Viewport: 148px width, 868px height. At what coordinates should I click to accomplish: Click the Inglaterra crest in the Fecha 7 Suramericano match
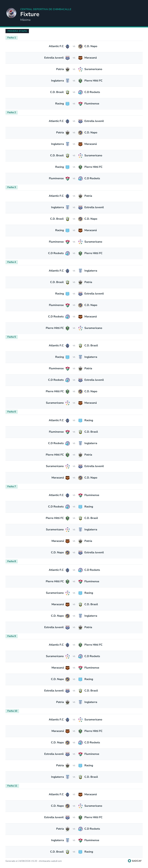80,530
